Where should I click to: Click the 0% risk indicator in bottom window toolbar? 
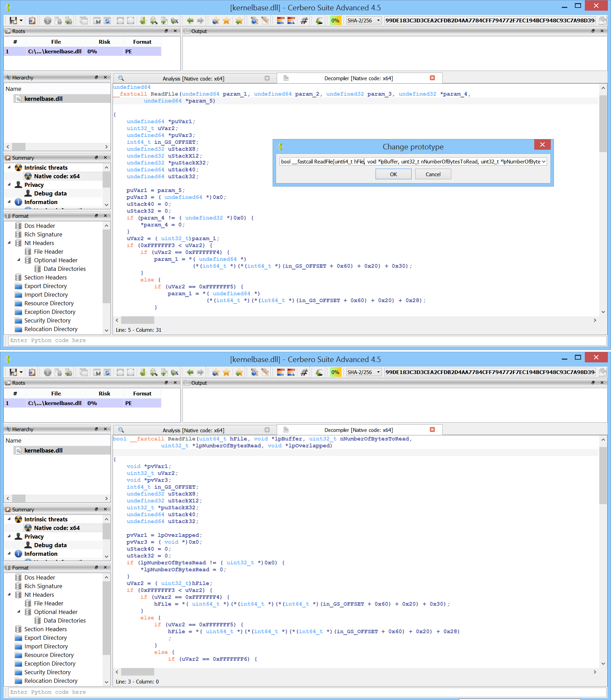[335, 372]
